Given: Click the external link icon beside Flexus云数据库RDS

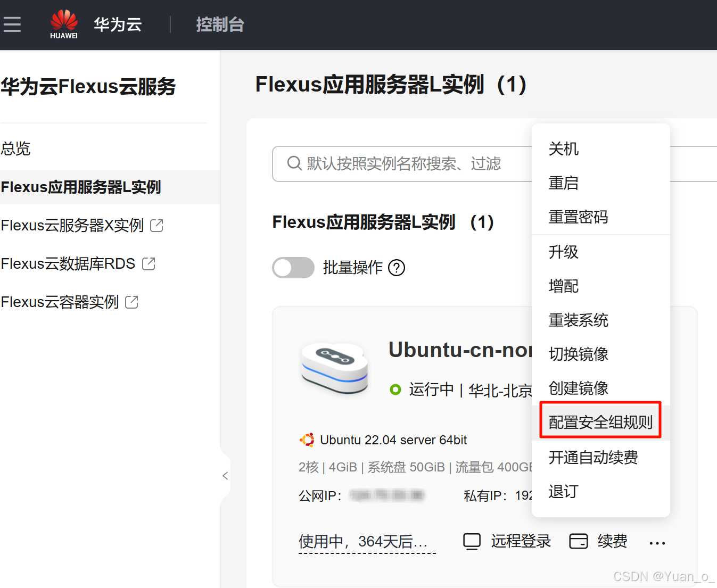Looking at the screenshot, I should (149, 263).
